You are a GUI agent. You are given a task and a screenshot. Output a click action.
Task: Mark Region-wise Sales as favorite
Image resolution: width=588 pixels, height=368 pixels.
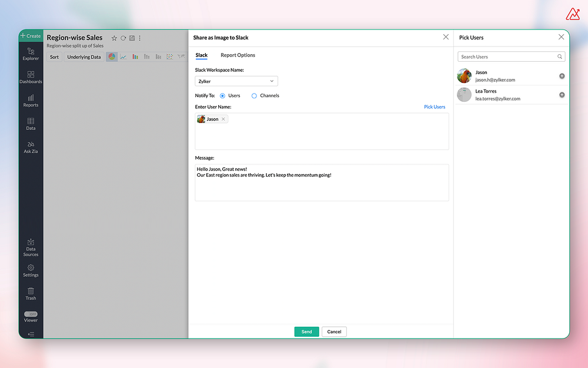point(115,38)
